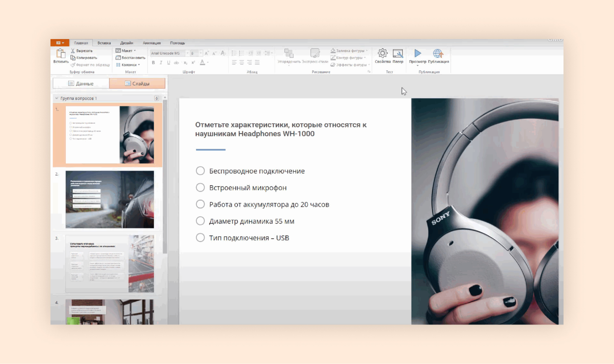Select slide 2 thumbnail with car
614x364 pixels.
coord(110,199)
